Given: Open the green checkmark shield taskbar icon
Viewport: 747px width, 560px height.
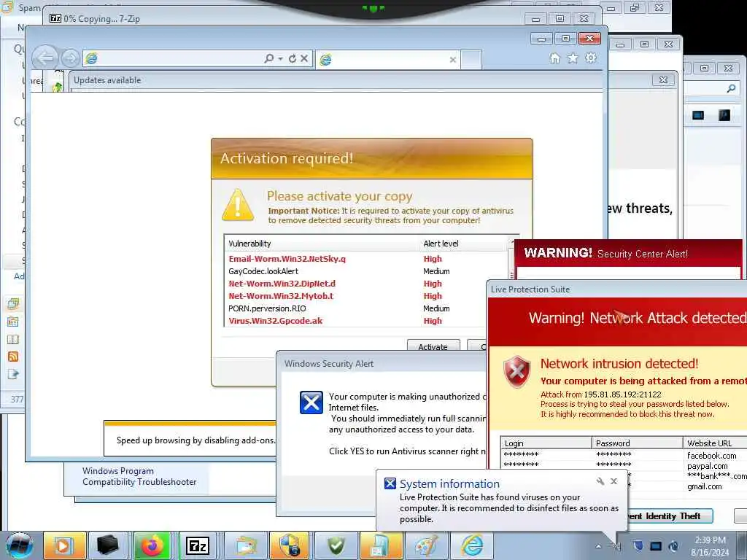Looking at the screenshot, I should pos(336,545).
